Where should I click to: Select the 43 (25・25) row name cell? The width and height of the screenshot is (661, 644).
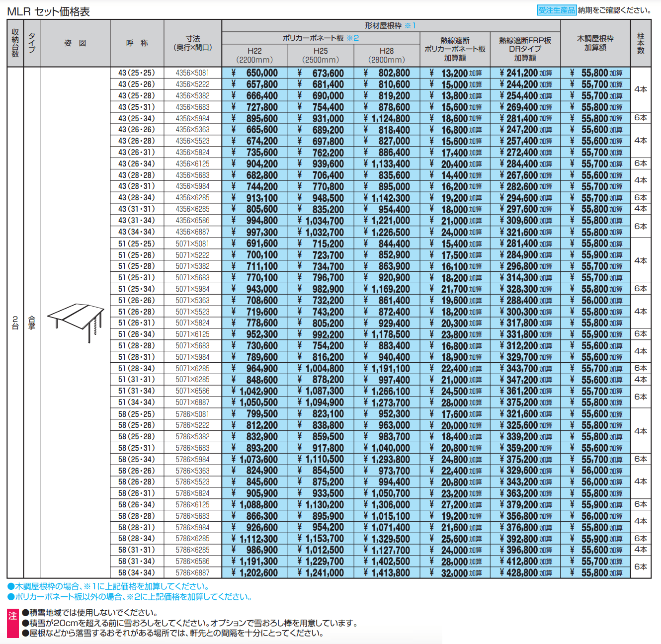click(x=137, y=73)
